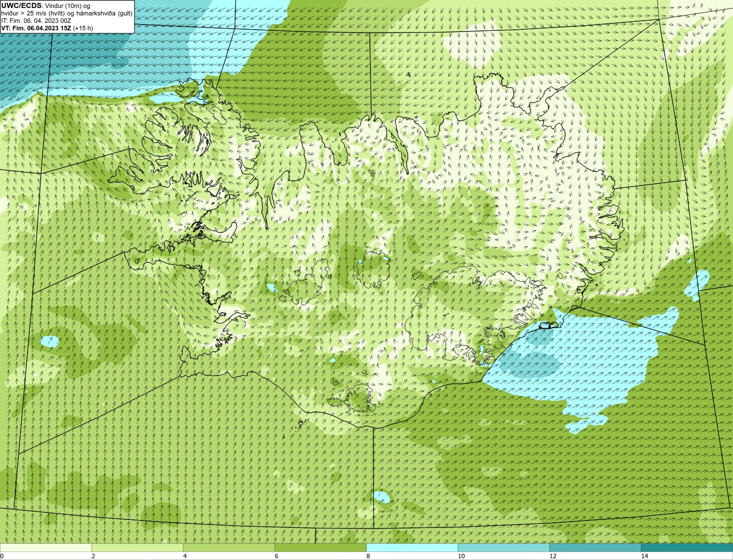Click the scale label '6'
The width and height of the screenshot is (733, 560).
(x=276, y=556)
